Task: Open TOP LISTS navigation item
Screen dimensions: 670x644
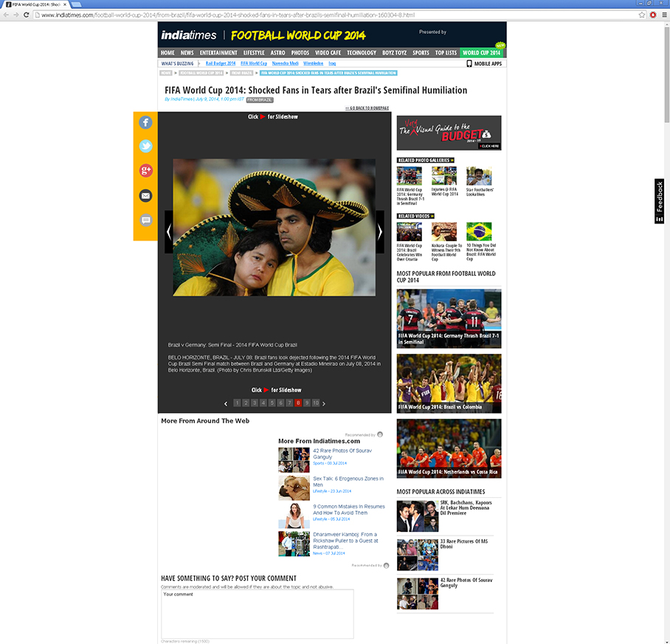Action: pyautogui.click(x=446, y=53)
